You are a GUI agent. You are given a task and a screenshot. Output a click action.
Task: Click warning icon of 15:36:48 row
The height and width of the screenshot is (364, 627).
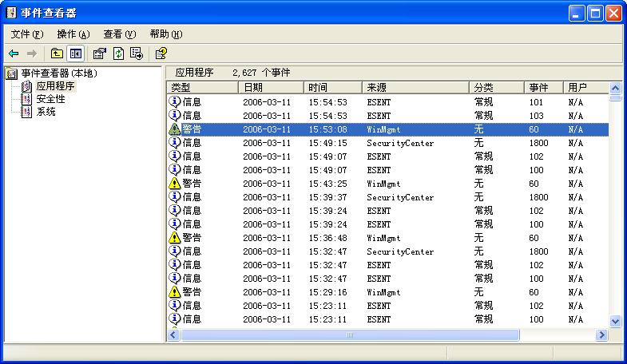174,238
